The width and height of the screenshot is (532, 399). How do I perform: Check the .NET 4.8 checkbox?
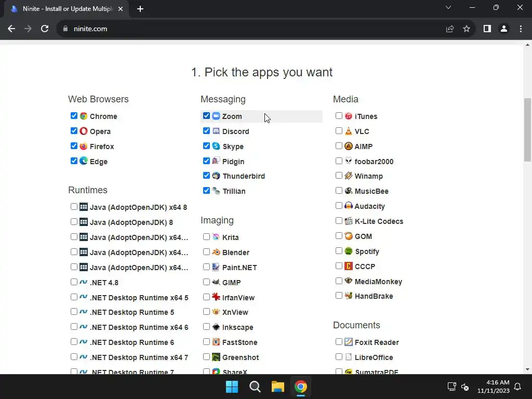click(74, 282)
